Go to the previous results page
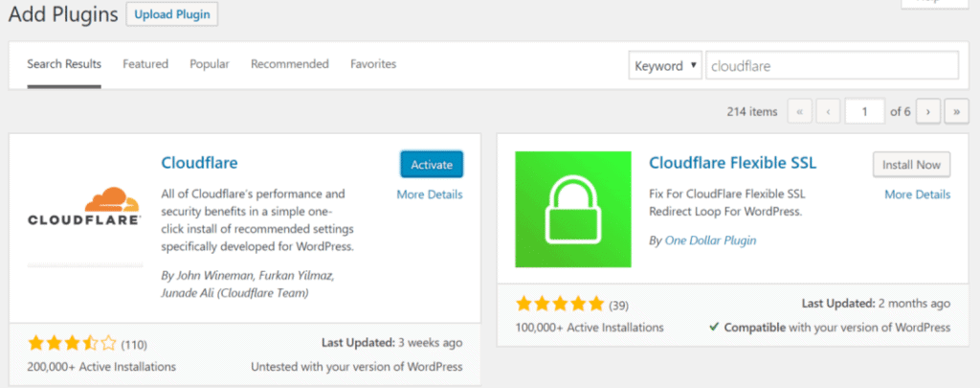980x388 pixels. click(x=828, y=111)
